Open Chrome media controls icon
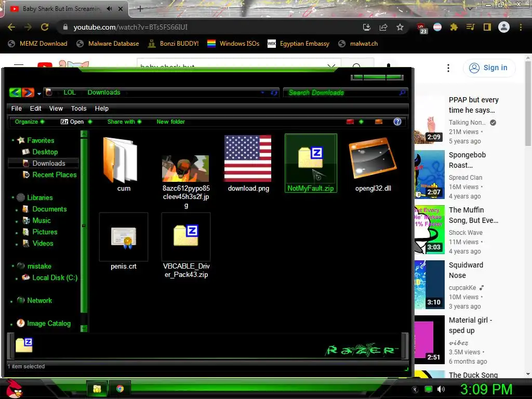Image resolution: width=532 pixels, height=399 pixels. (x=471, y=27)
